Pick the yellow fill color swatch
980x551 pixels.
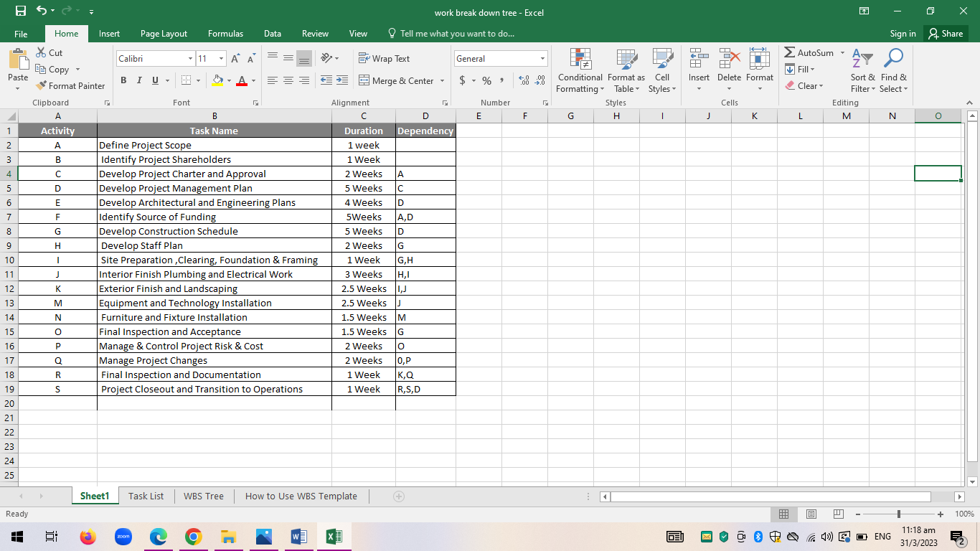pos(218,80)
